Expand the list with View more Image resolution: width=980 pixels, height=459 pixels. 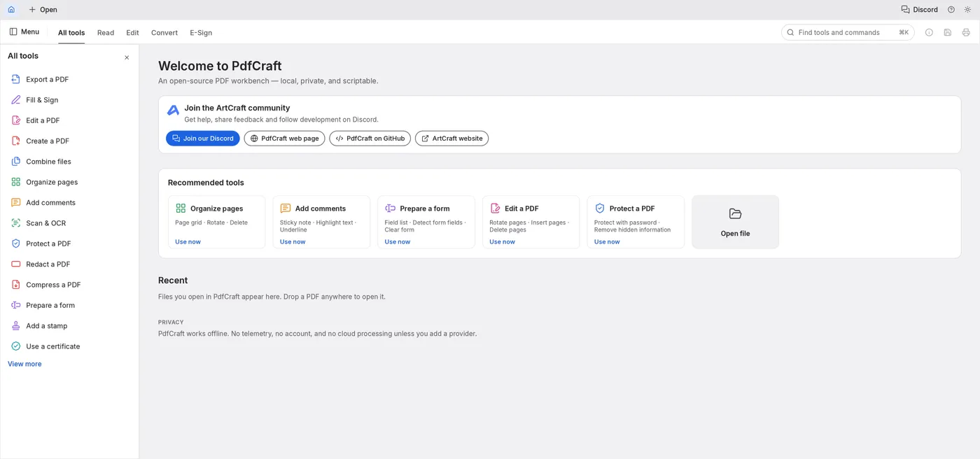(24, 364)
